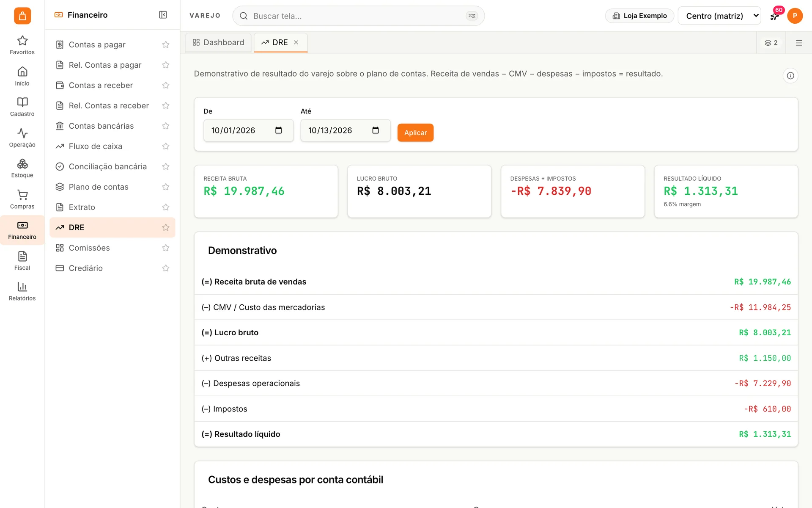Close the DRE tab
The height and width of the screenshot is (508, 812).
296,42
